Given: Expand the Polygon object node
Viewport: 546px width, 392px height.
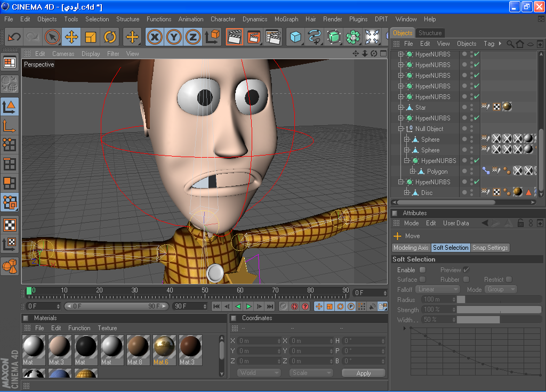Looking at the screenshot, I should click(x=412, y=171).
